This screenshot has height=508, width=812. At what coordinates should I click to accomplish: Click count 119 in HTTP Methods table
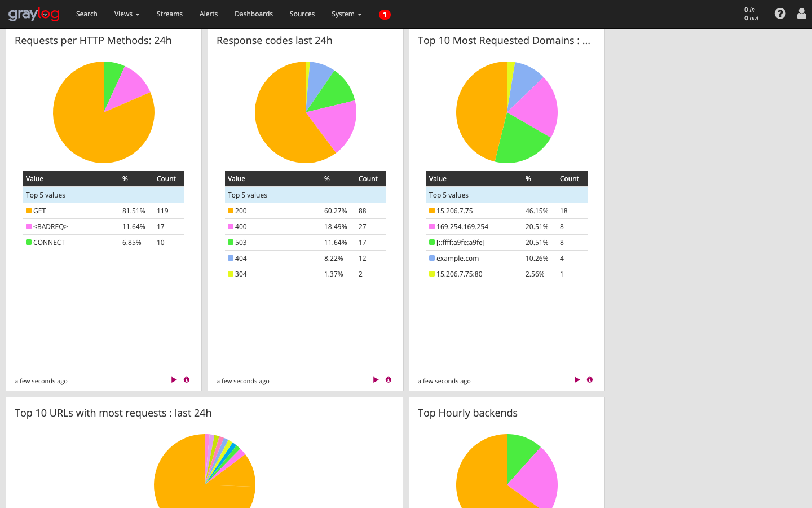(x=162, y=211)
